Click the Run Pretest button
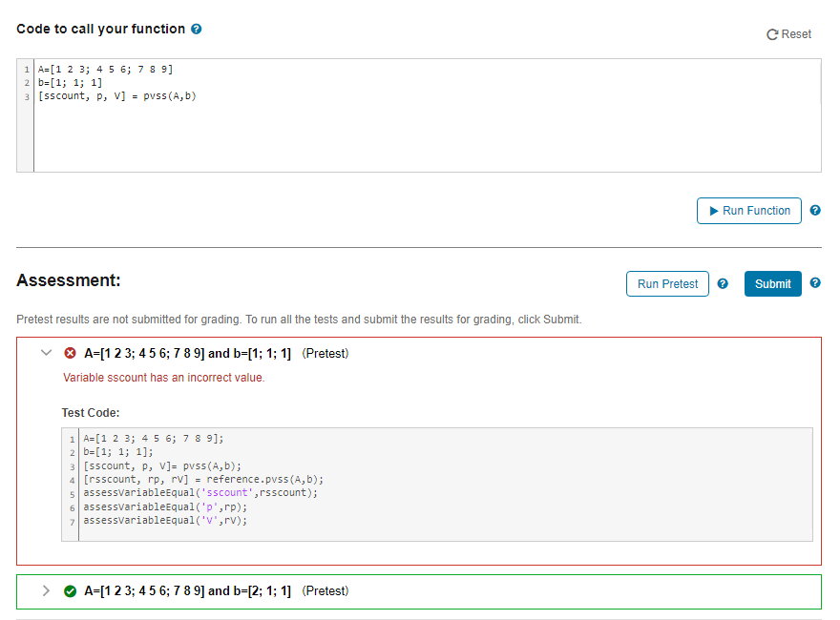The height and width of the screenshot is (620, 840). [x=666, y=283]
